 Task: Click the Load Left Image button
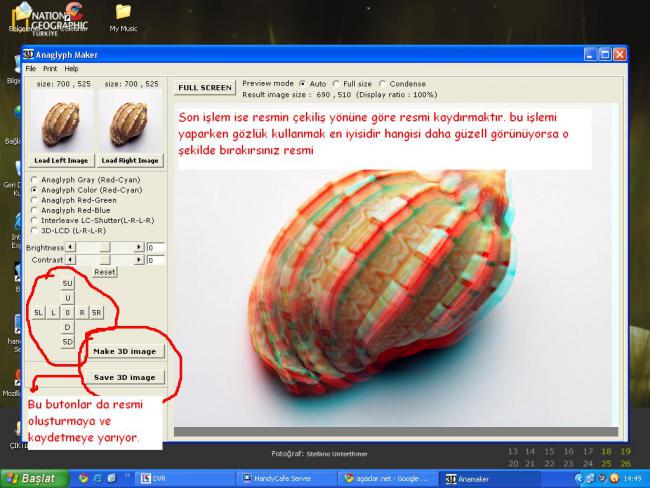61,160
